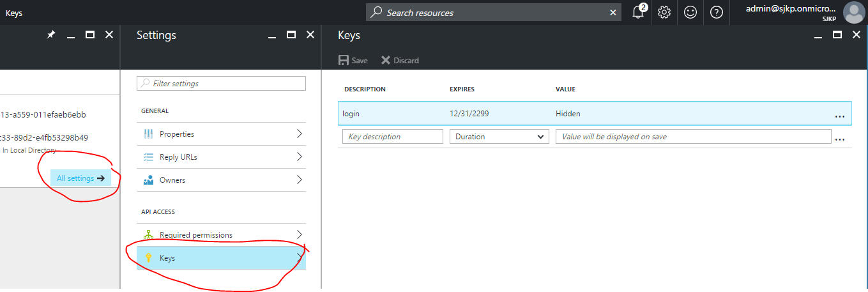Select the login key row
Screen dimensions: 868x292
click(x=595, y=114)
